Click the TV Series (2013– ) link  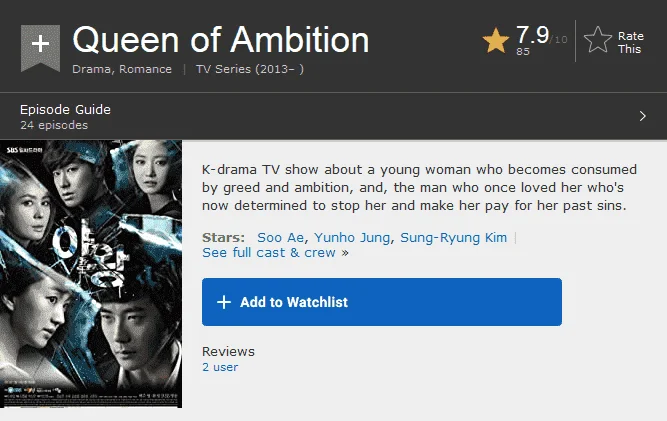point(250,69)
